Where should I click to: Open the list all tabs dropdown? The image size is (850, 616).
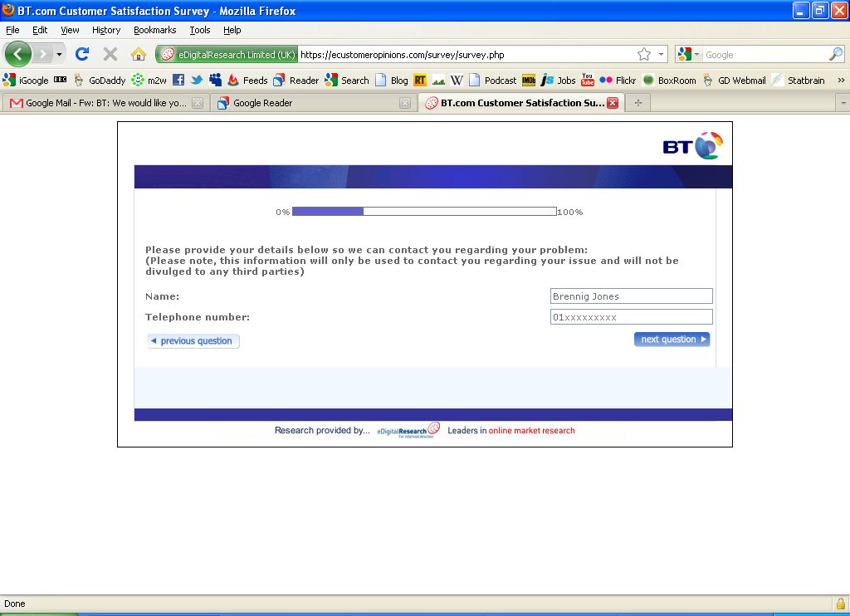tap(843, 103)
